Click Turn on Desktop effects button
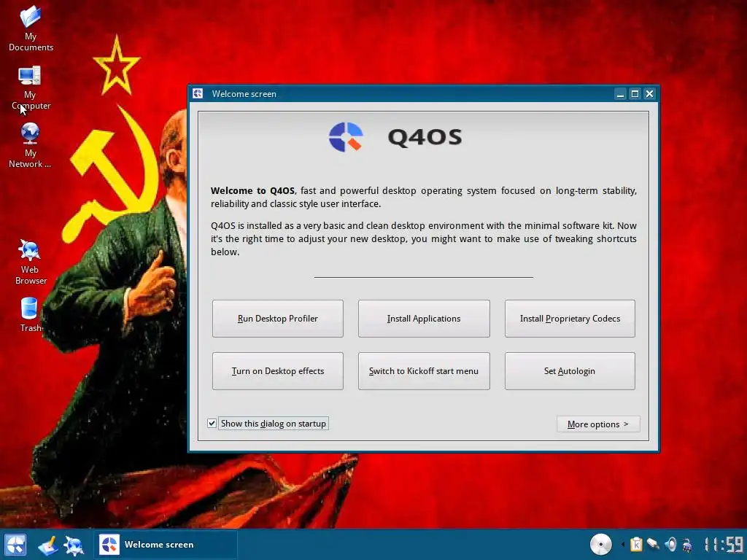 coord(278,371)
